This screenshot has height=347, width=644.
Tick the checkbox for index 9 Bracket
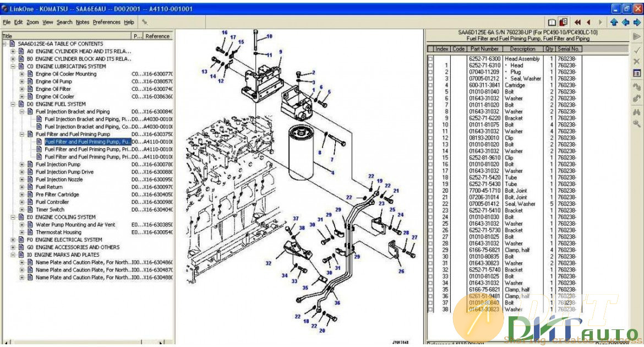pyautogui.click(x=430, y=118)
